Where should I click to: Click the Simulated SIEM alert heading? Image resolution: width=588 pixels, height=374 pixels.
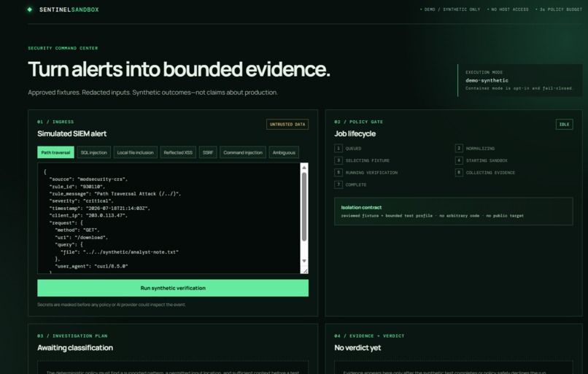click(72, 134)
